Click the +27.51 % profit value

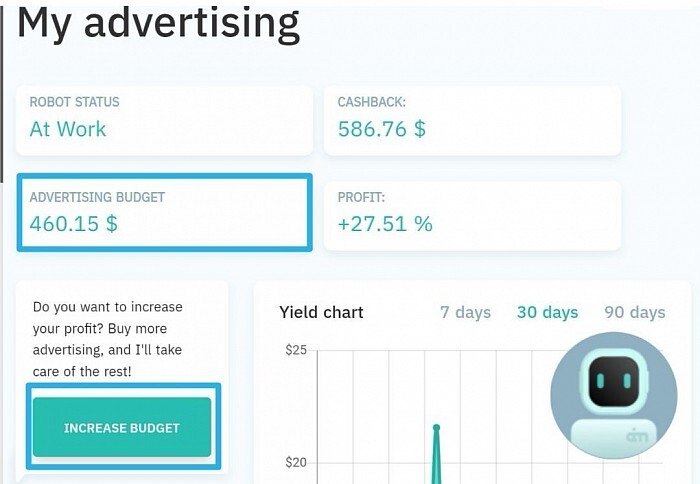click(385, 224)
